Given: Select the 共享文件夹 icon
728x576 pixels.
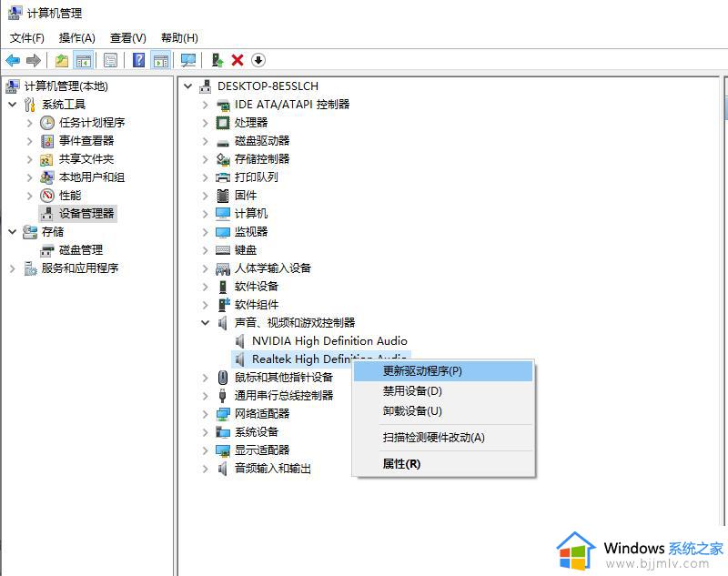Looking at the screenshot, I should click(x=46, y=159).
